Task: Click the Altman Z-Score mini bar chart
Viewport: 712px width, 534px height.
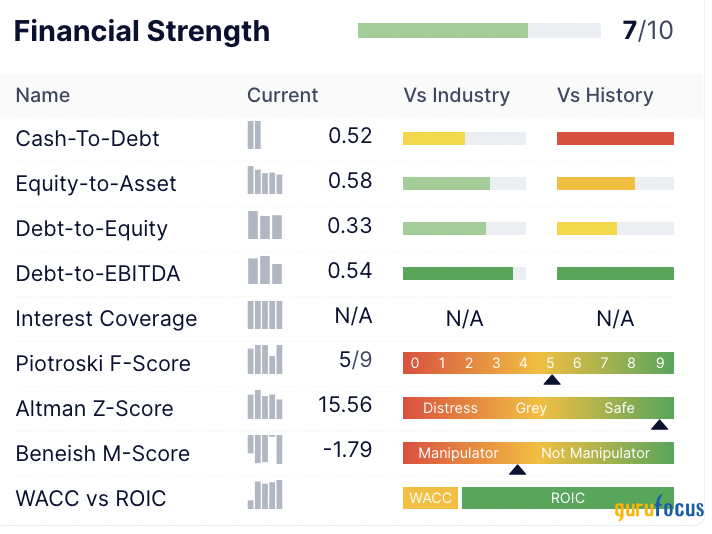Action: [265, 405]
